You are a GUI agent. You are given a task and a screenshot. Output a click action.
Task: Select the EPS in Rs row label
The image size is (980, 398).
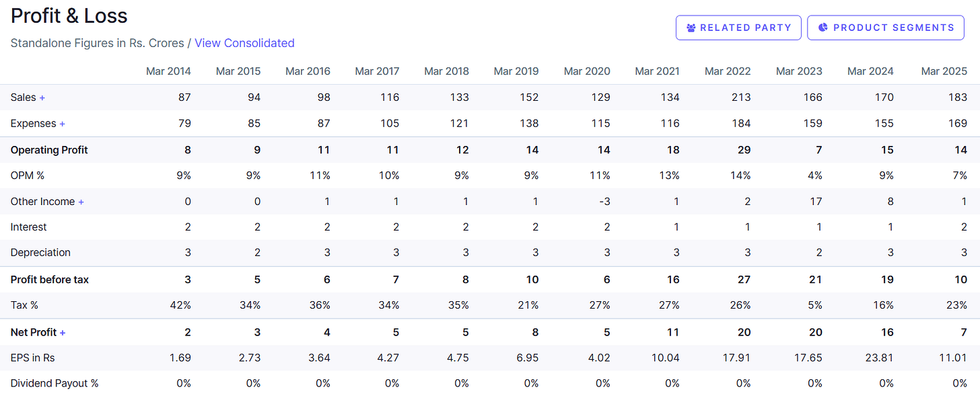tap(33, 358)
